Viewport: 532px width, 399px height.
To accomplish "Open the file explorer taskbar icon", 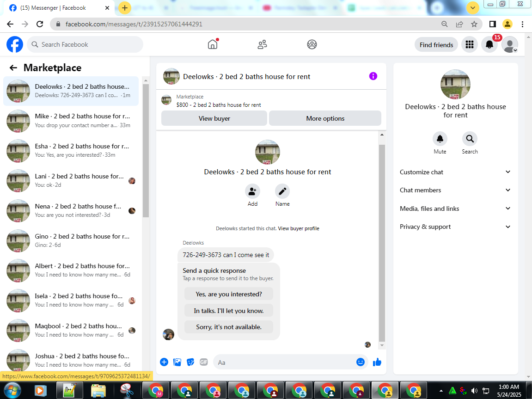I will [98, 391].
